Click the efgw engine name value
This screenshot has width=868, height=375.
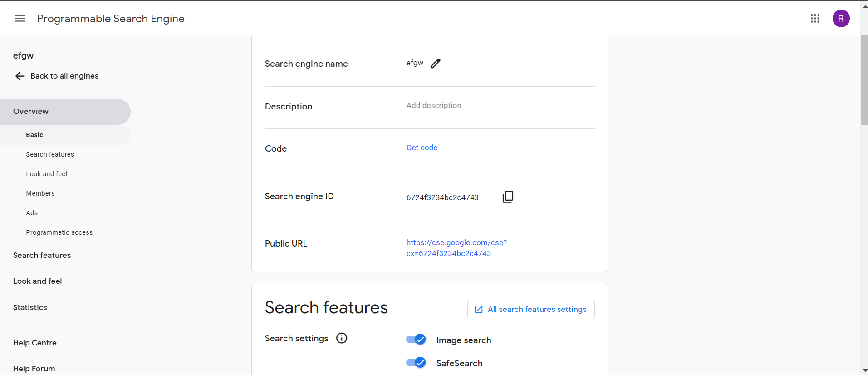coord(415,63)
